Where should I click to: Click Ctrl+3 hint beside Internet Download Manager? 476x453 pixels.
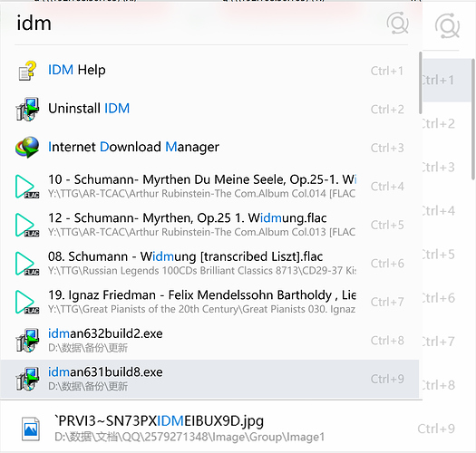click(387, 148)
